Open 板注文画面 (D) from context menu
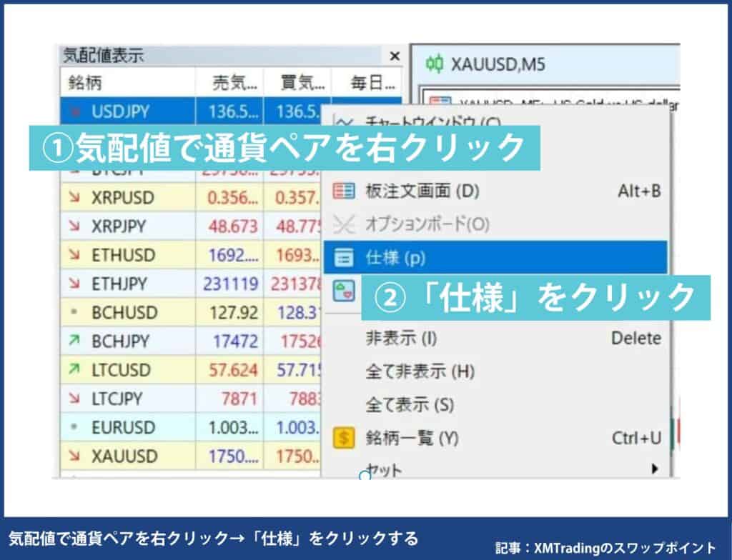732x560 pixels. (495, 191)
